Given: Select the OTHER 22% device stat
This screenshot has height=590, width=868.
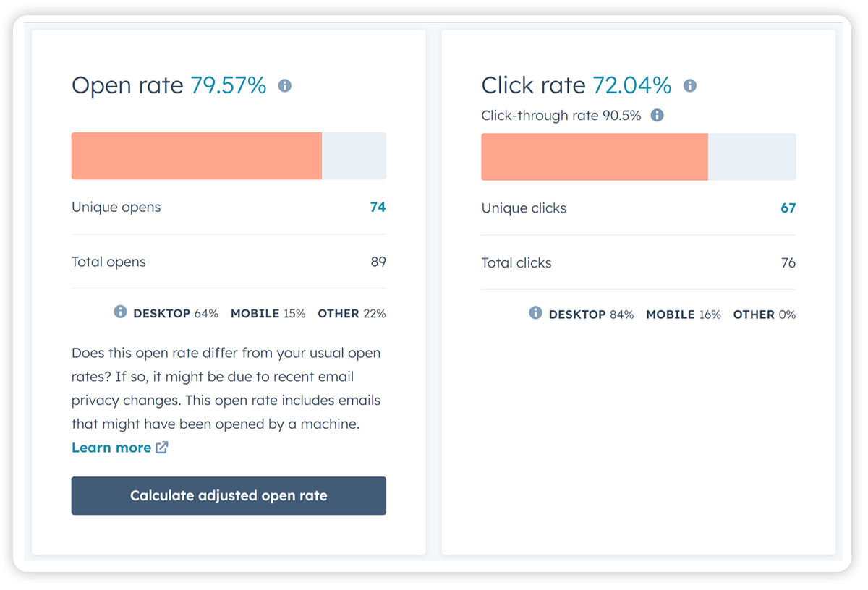Looking at the screenshot, I should [x=352, y=312].
